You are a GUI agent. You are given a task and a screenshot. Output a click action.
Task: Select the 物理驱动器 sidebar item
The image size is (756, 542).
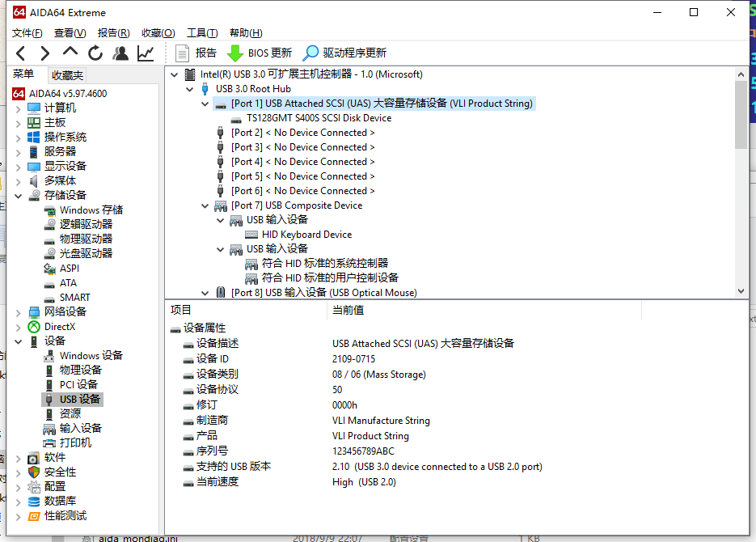[x=86, y=239]
